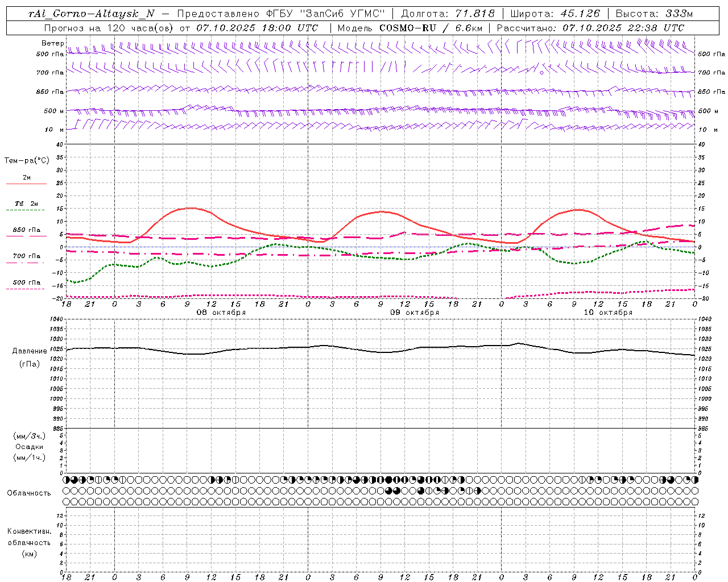Click the Осадки precipitation label

[30, 447]
